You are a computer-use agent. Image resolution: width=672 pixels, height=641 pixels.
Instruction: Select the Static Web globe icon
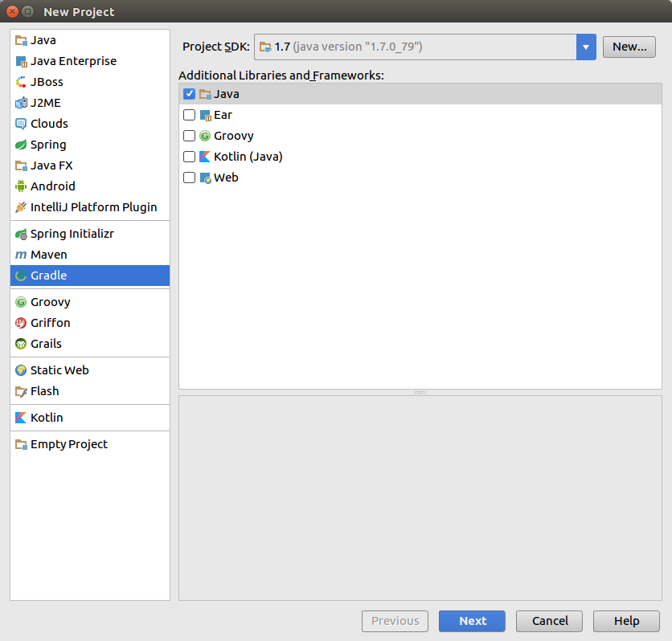click(21, 370)
